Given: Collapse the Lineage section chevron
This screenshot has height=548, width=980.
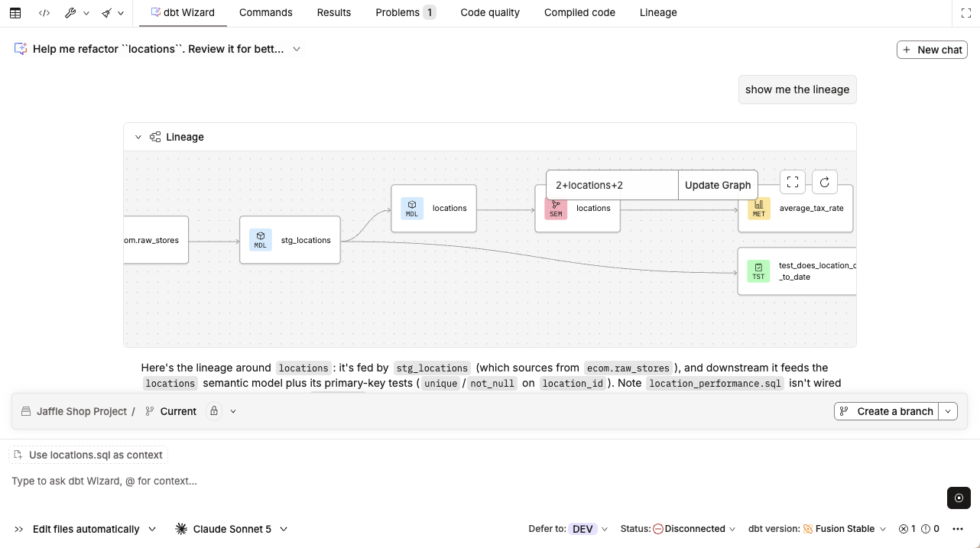Looking at the screenshot, I should [138, 138].
